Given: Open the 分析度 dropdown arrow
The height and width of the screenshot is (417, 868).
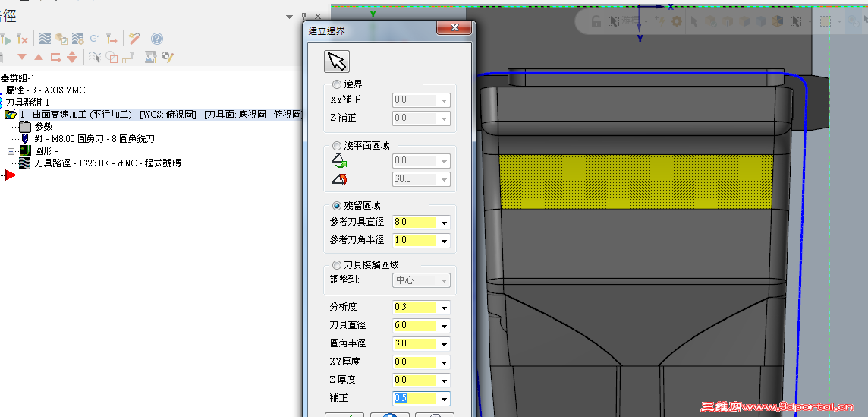Looking at the screenshot, I should click(444, 308).
